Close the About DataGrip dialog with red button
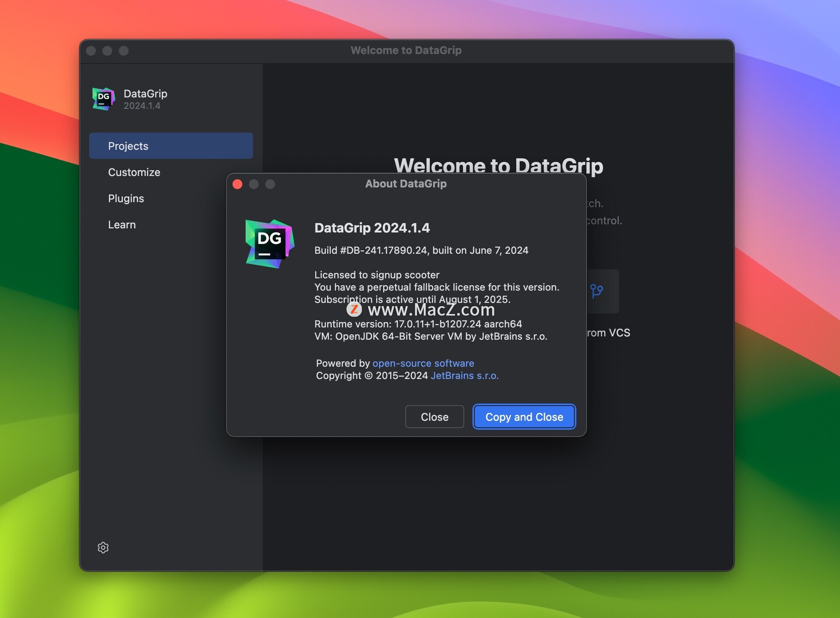 [x=238, y=184]
